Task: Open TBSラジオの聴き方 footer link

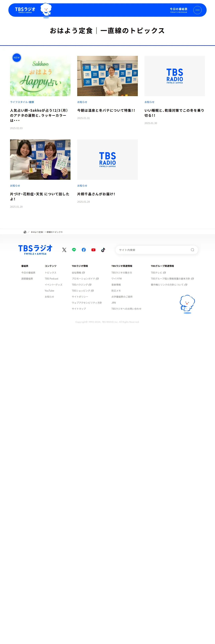Action: click(x=122, y=273)
